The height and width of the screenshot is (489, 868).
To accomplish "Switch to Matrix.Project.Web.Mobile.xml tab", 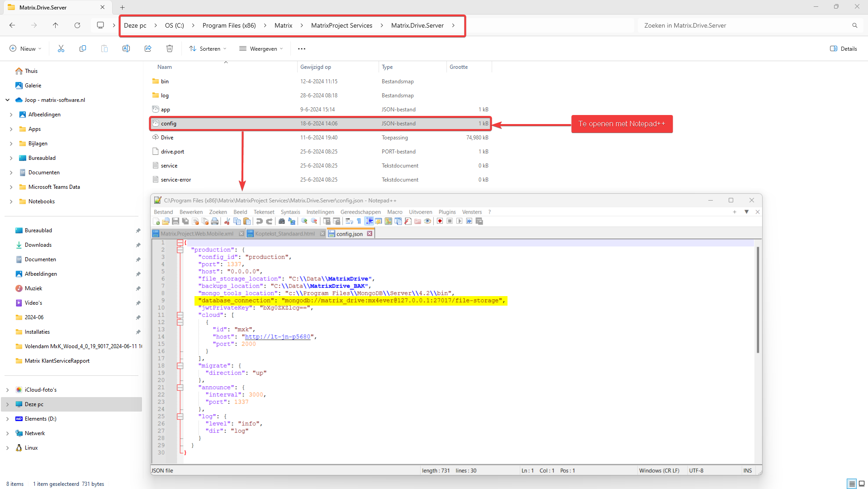I will click(x=197, y=234).
